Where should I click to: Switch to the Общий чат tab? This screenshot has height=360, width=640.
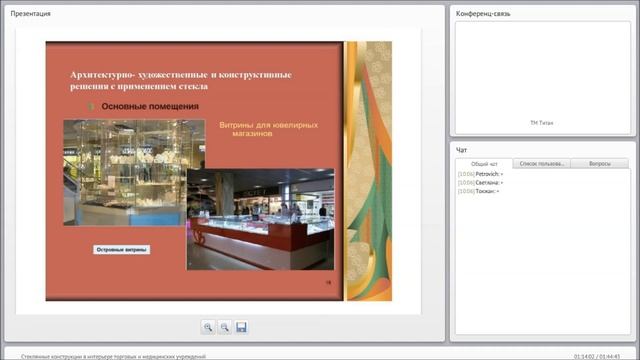(x=484, y=164)
